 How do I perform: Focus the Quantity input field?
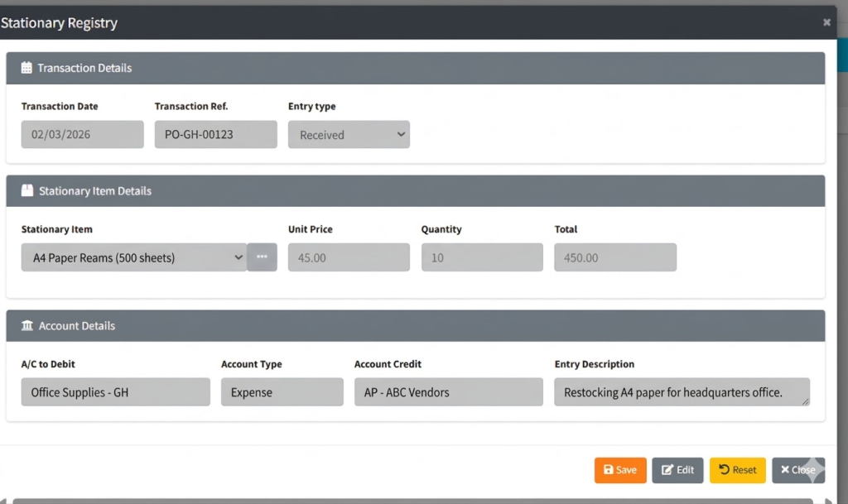click(482, 257)
